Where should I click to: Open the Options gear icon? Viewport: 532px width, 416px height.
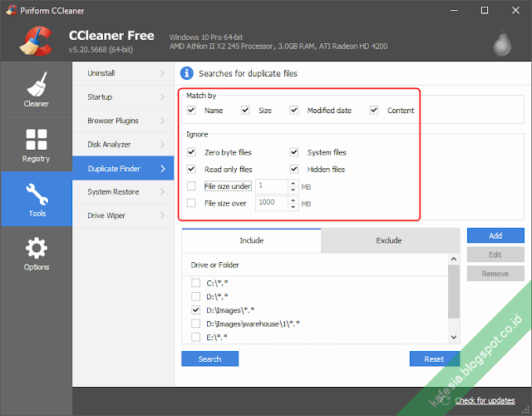37,248
